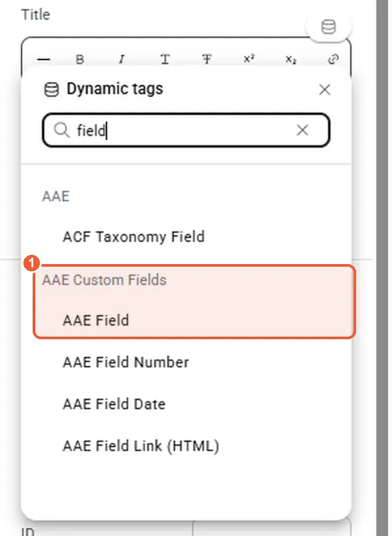Select AAE Field Number tag
Viewport: 392px width, 536px height.
[x=126, y=362]
